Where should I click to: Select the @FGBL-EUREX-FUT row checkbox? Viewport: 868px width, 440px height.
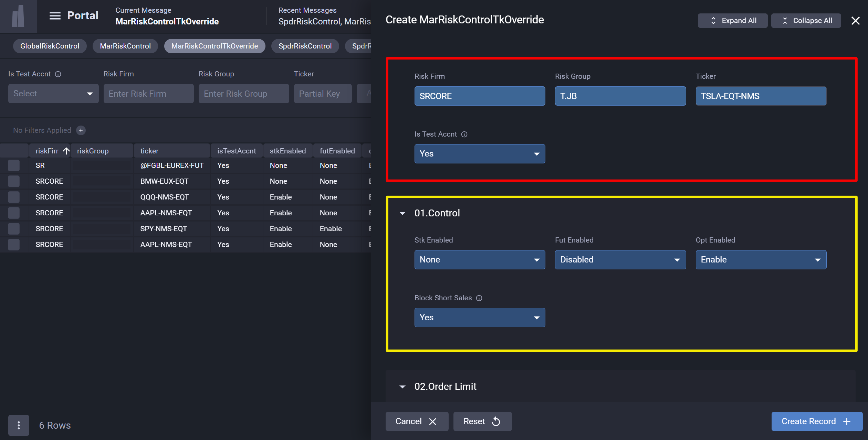pos(14,165)
